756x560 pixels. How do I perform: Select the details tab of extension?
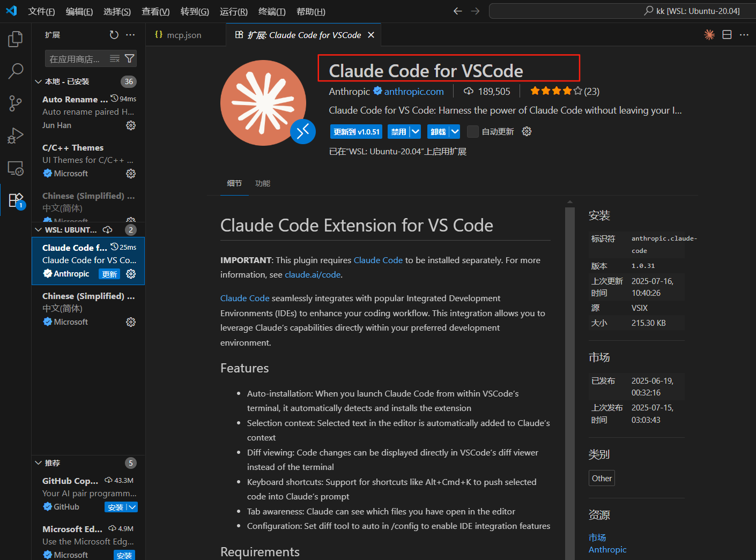click(x=234, y=183)
